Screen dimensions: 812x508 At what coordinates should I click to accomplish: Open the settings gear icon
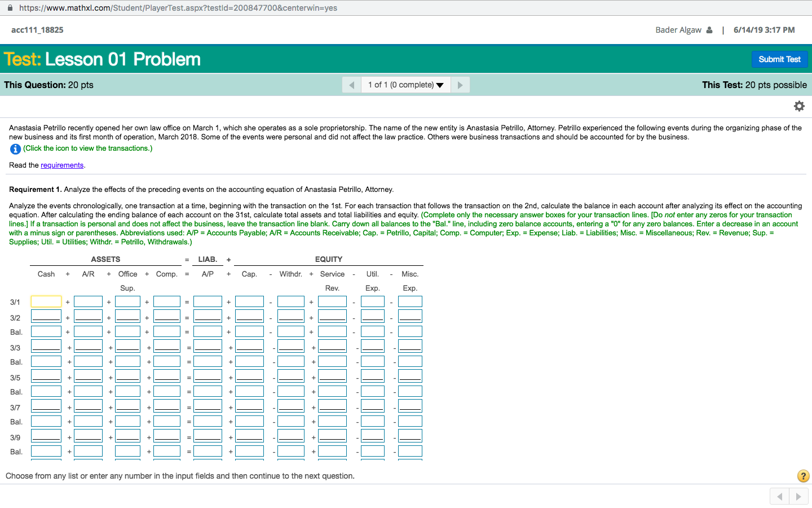point(799,106)
